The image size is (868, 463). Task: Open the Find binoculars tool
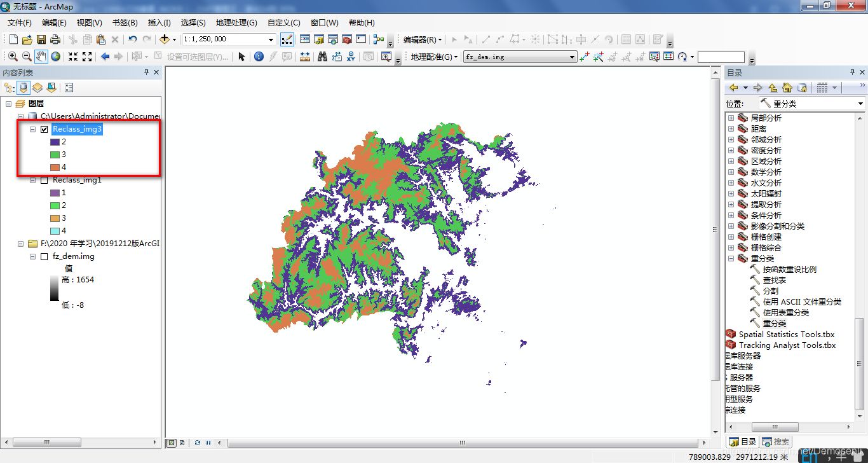click(323, 57)
